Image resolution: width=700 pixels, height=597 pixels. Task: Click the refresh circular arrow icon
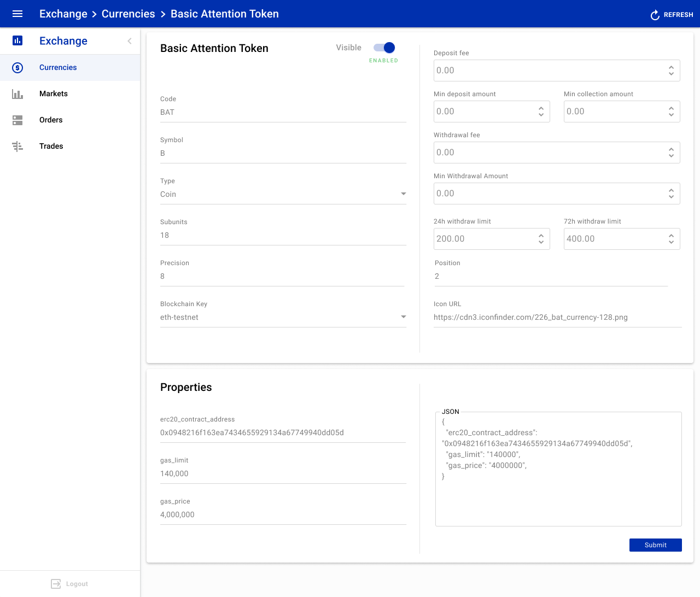[655, 15]
